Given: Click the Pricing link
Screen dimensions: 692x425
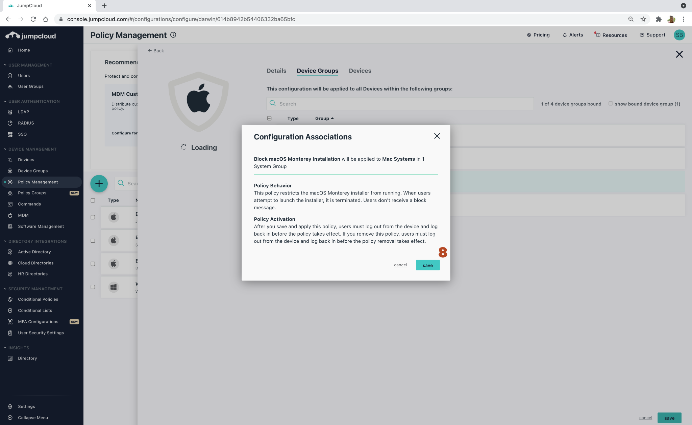Looking at the screenshot, I should tap(537, 35).
